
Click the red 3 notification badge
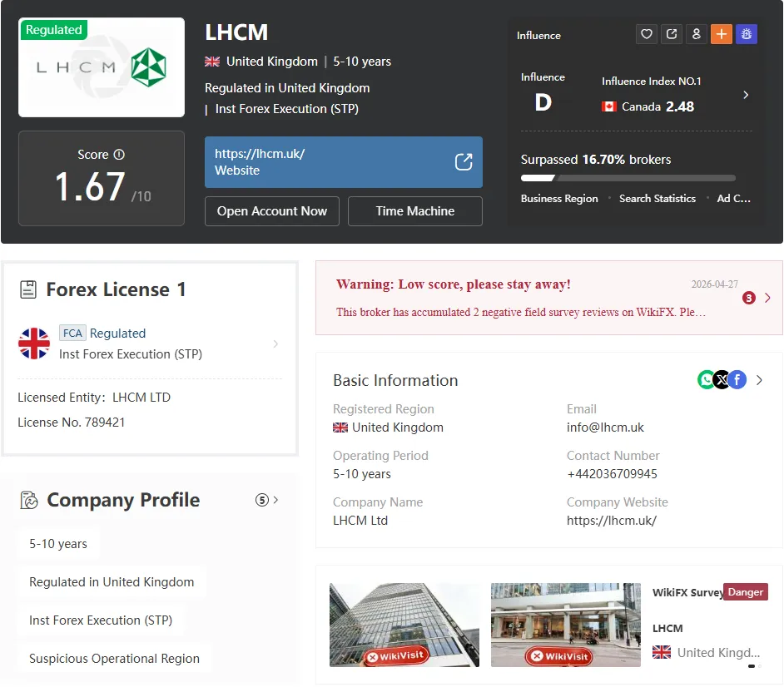click(x=748, y=298)
